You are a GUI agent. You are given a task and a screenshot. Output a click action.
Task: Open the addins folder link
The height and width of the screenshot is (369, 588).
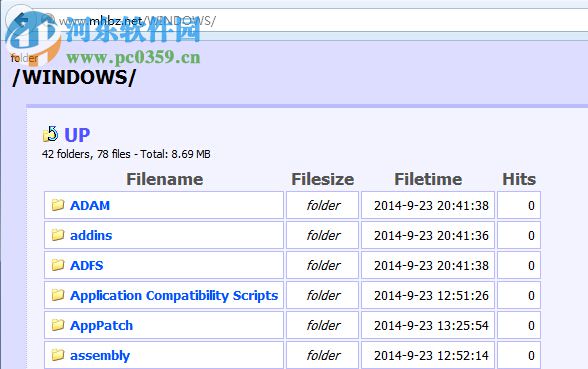pyautogui.click(x=91, y=236)
